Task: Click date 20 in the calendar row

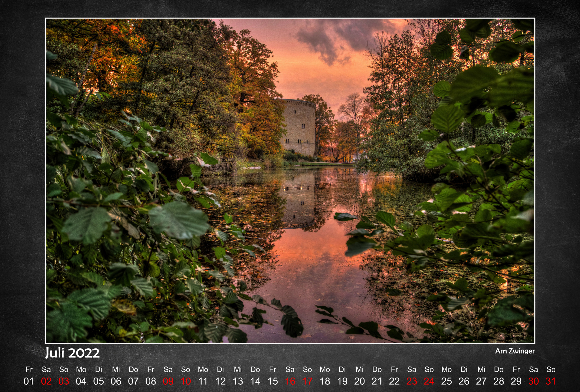Action: tap(360, 381)
